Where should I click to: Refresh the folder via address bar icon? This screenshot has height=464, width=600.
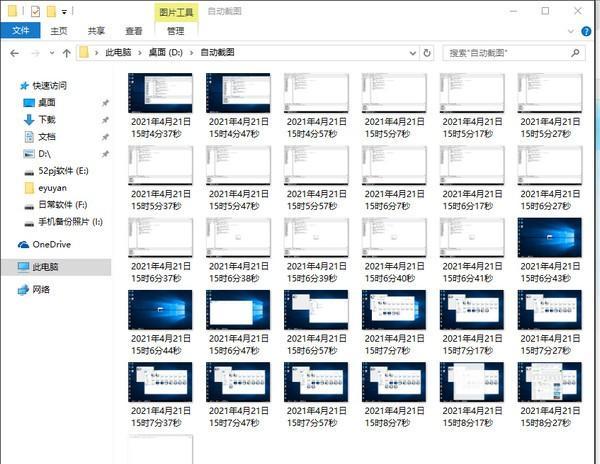tap(427, 52)
